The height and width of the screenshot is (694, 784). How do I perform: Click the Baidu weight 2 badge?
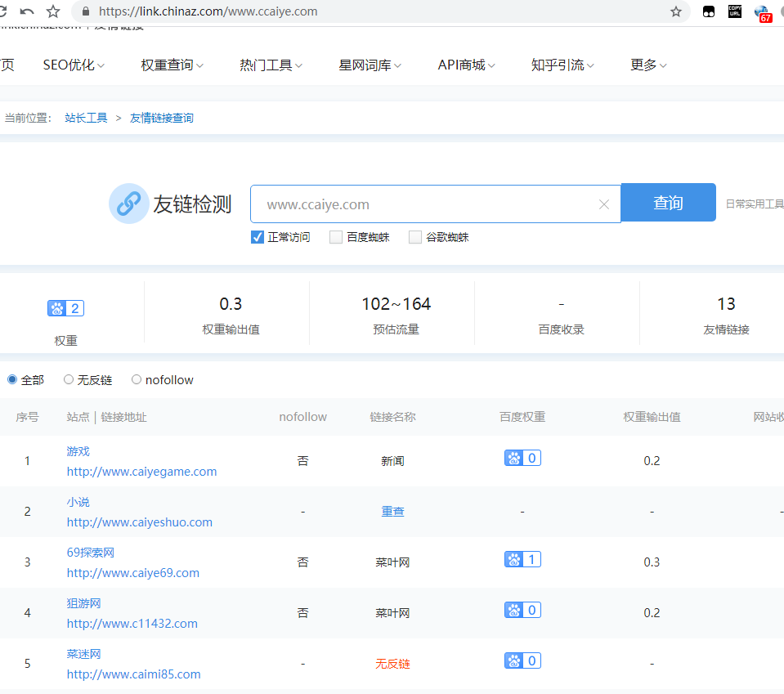tap(66, 308)
